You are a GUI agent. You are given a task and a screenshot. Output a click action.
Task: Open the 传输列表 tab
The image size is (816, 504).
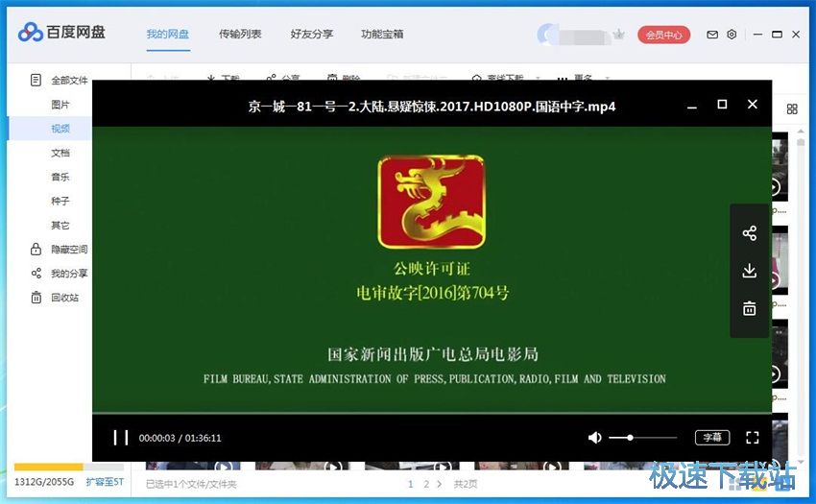[240, 35]
